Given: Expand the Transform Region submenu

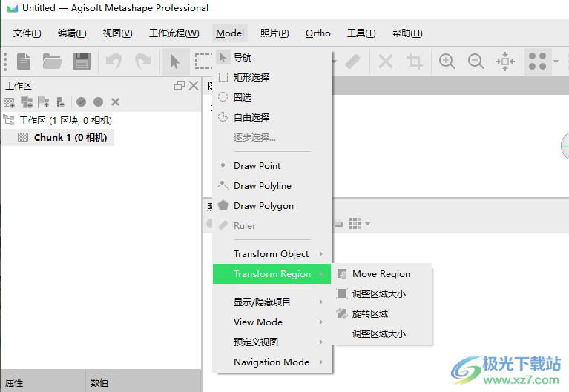Looking at the screenshot, I should pyautogui.click(x=272, y=273).
